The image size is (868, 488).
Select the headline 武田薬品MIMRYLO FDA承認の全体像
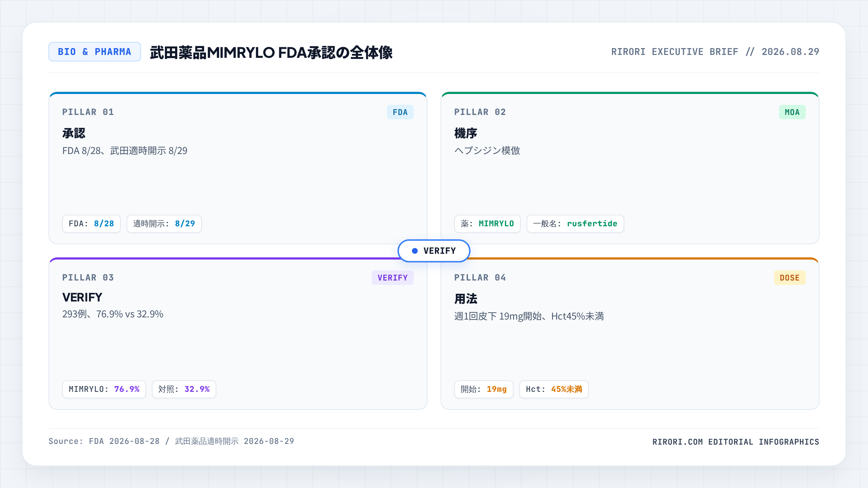[x=271, y=52]
